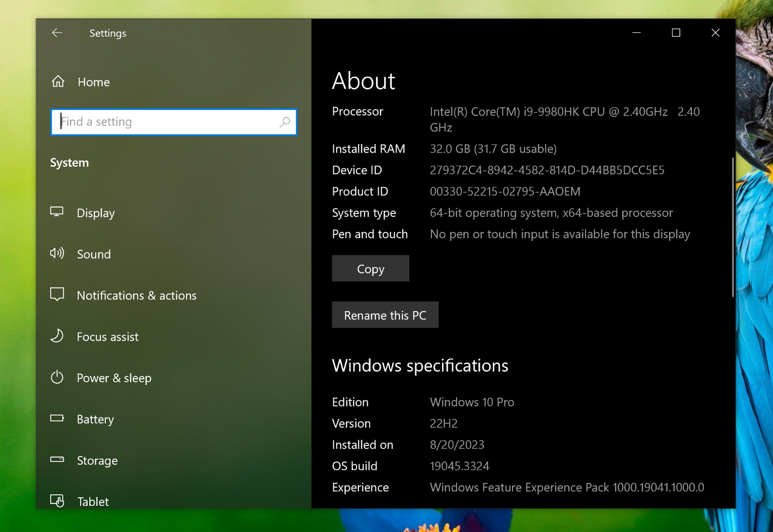Viewport: 773px width, 532px height.
Task: Open Storage settings label
Action: tap(97, 460)
